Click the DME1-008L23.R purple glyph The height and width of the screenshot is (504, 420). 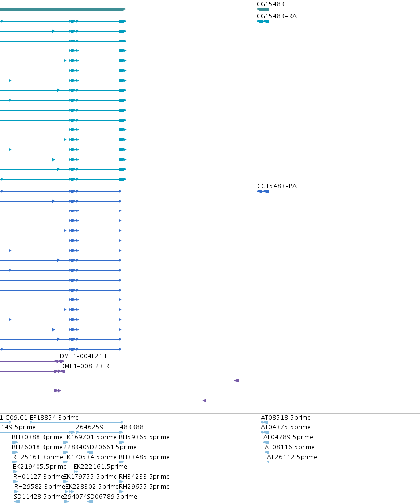pyautogui.click(x=60, y=371)
